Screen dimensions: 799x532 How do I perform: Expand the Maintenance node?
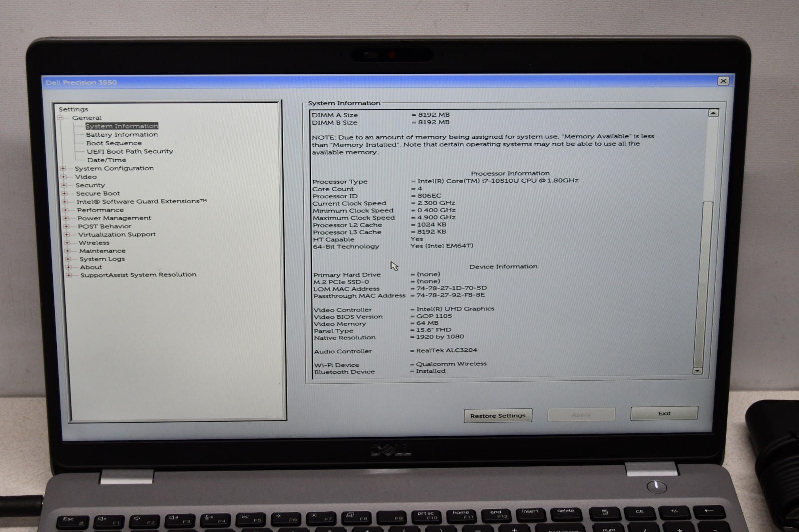(x=68, y=251)
